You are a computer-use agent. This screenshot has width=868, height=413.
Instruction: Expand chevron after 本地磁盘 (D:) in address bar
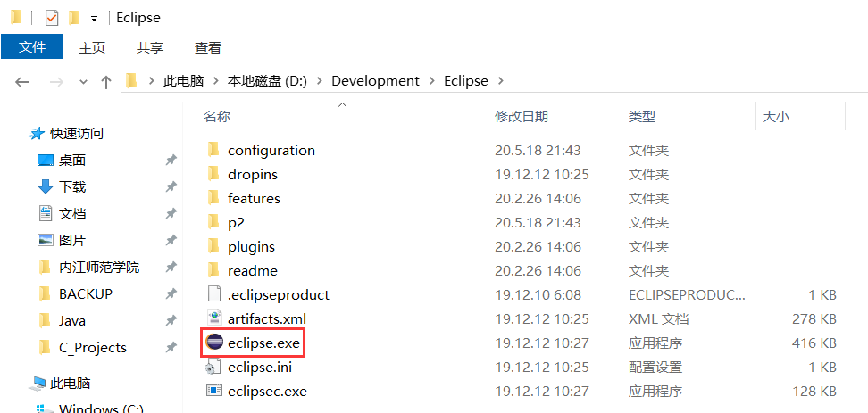319,81
